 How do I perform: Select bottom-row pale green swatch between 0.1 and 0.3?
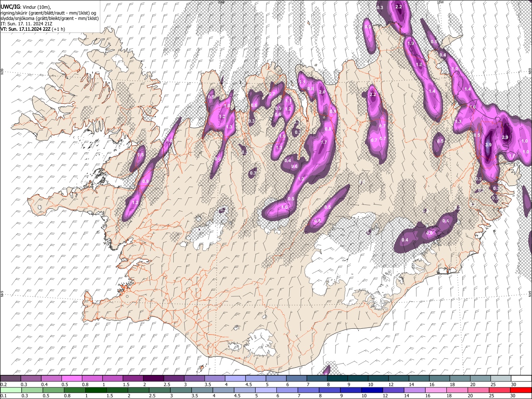click(11, 390)
